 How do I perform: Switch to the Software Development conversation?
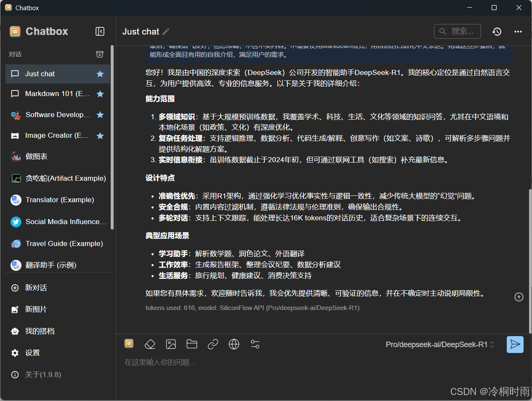coord(58,115)
